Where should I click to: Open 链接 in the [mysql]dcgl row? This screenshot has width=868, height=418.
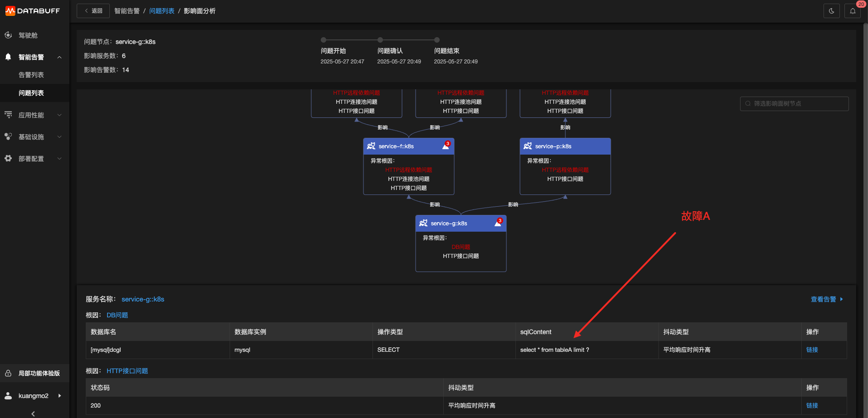coord(812,350)
